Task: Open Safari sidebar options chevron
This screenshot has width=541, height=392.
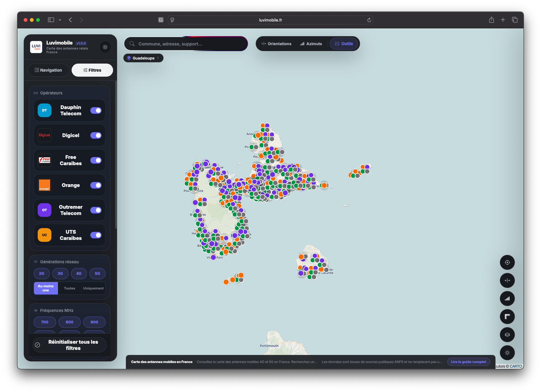Action: coord(60,20)
